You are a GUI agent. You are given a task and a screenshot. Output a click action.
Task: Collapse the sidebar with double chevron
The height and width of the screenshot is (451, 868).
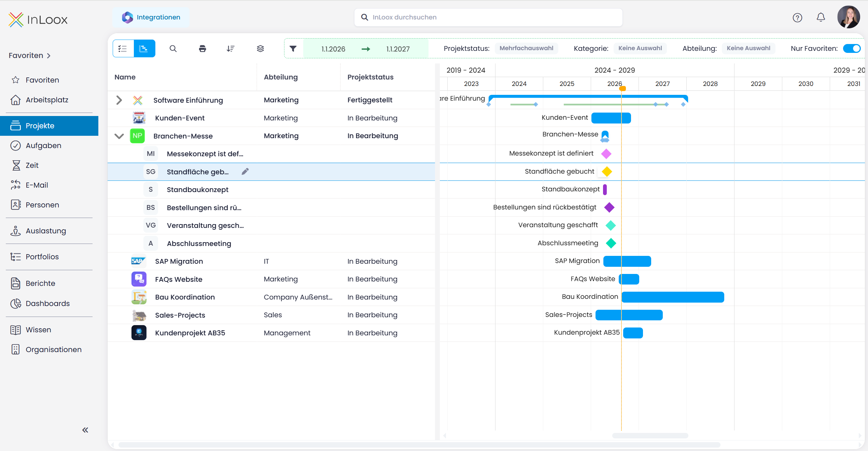85,430
